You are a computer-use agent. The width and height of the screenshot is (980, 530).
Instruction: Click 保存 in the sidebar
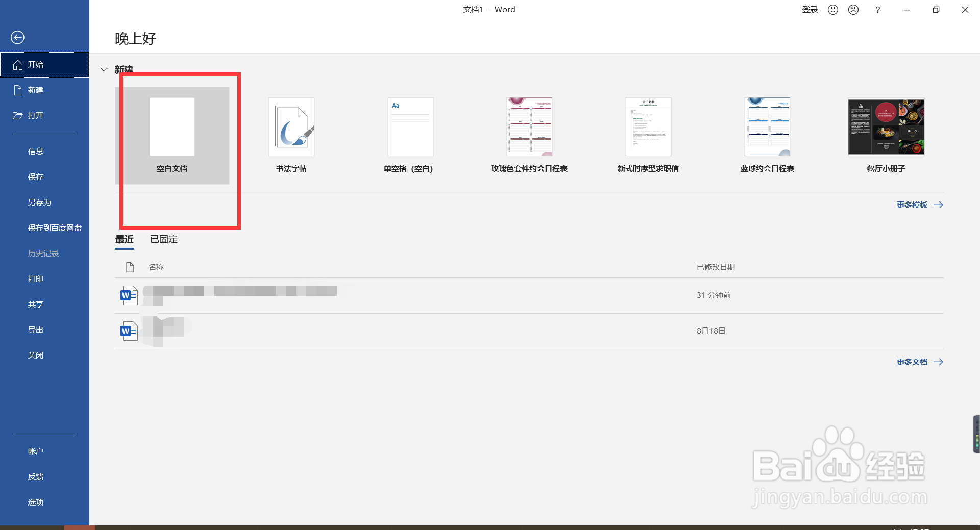pyautogui.click(x=44, y=177)
